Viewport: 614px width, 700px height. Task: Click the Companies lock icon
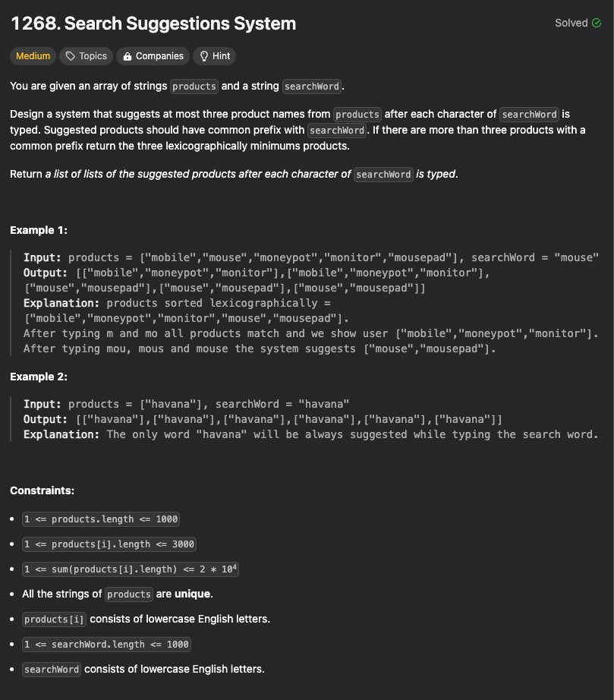pyautogui.click(x=128, y=56)
